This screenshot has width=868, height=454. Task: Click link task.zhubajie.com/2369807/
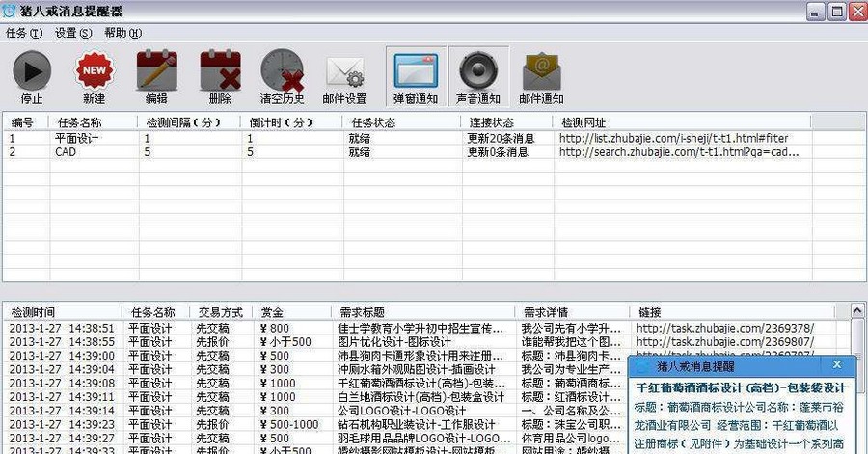pyautogui.click(x=725, y=342)
